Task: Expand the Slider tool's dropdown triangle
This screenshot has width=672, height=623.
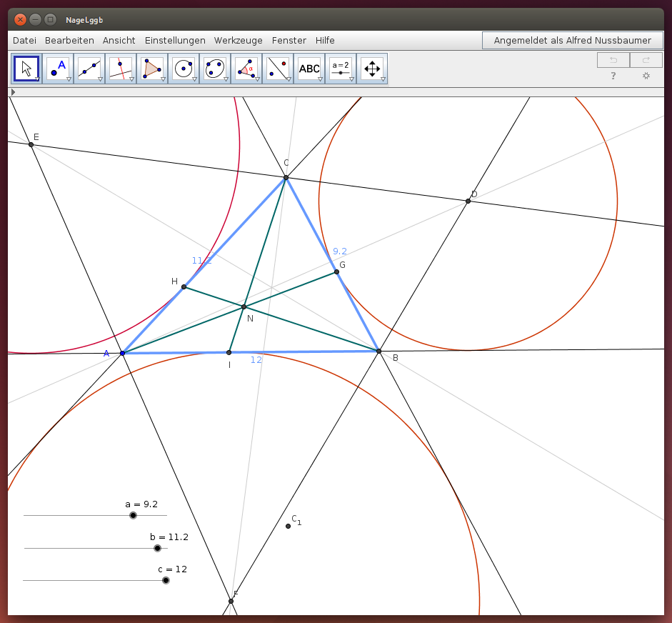Action: 351,79
